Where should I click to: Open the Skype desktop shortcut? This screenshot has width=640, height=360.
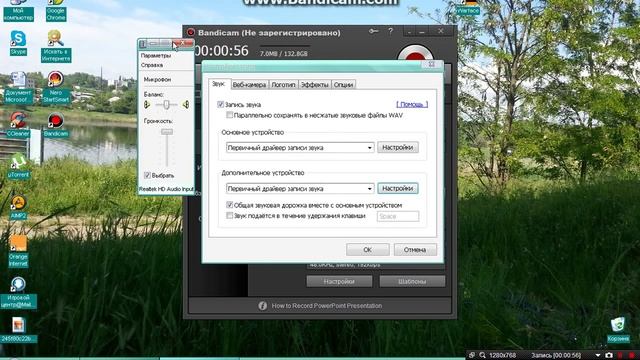(18, 43)
